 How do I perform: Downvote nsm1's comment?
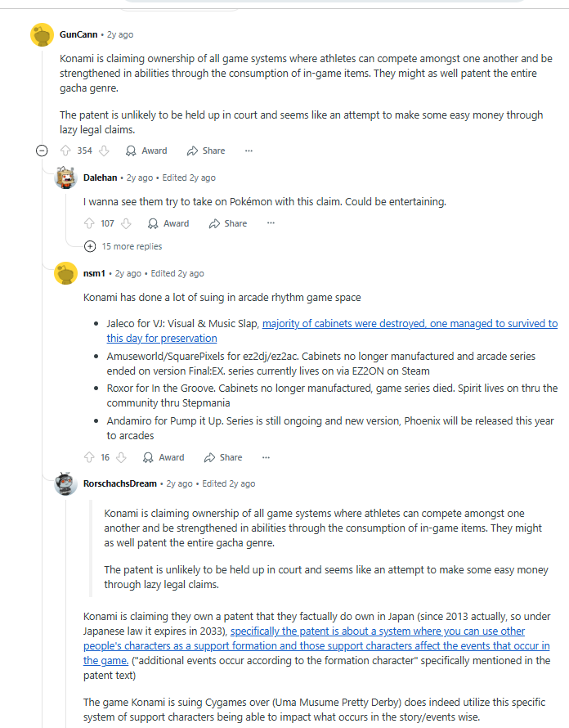point(121,457)
